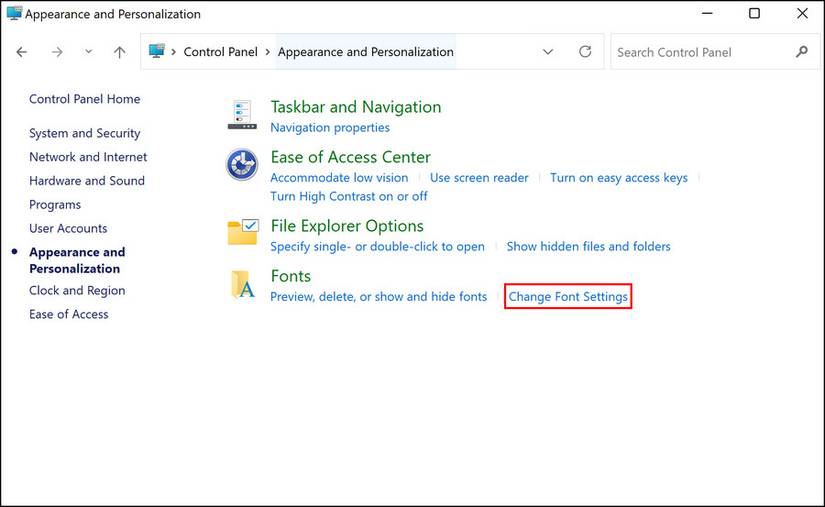
Task: Refresh the Control Panel view
Action: (x=585, y=52)
